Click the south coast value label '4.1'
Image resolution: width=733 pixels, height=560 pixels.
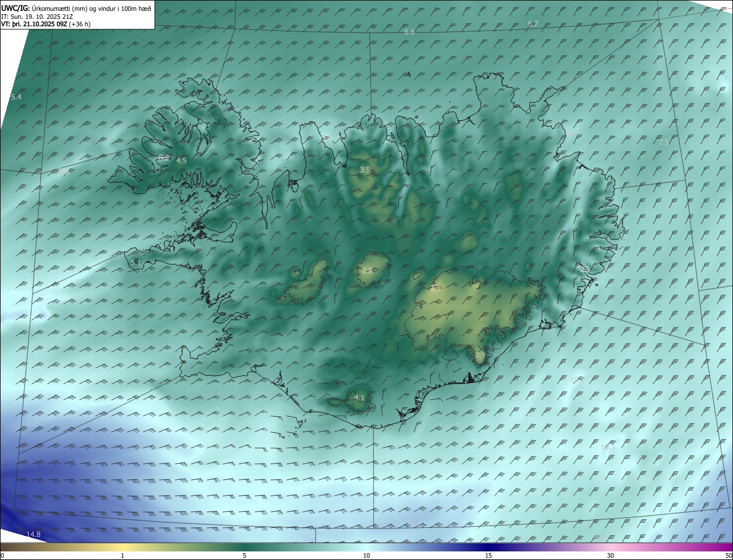(x=360, y=397)
